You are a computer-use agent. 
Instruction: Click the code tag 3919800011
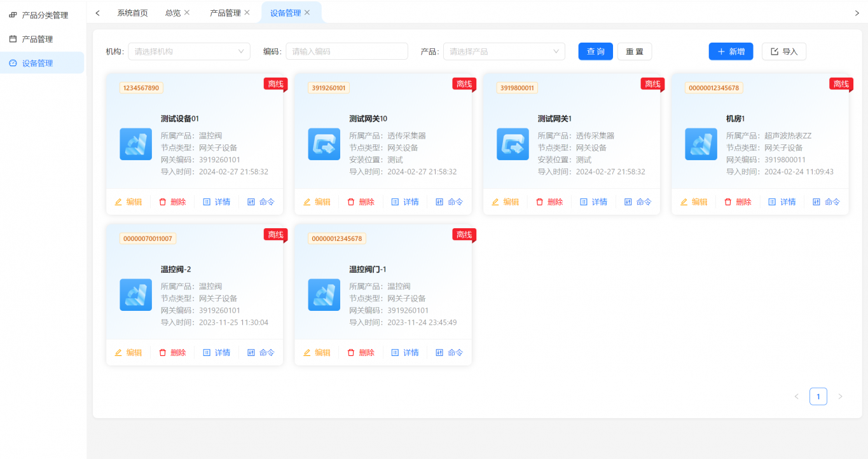(517, 88)
